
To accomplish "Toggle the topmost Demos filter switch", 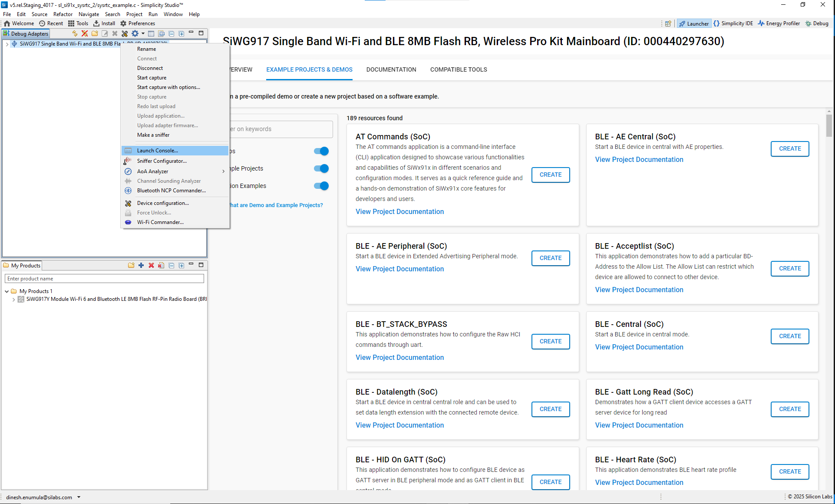I will pos(321,151).
